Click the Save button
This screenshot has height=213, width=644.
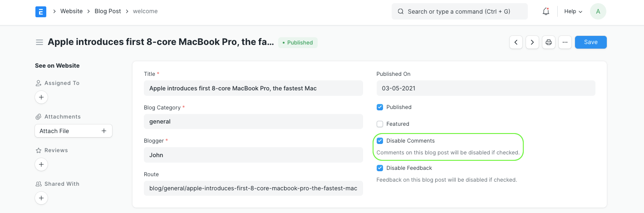[590, 42]
